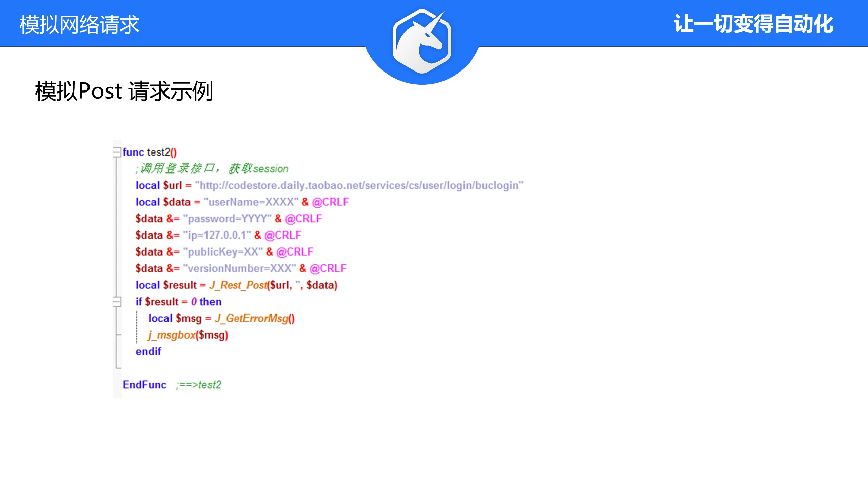This screenshot has width=868, height=488.
Task: Click the "password=YYYY" string
Action: (x=227, y=219)
